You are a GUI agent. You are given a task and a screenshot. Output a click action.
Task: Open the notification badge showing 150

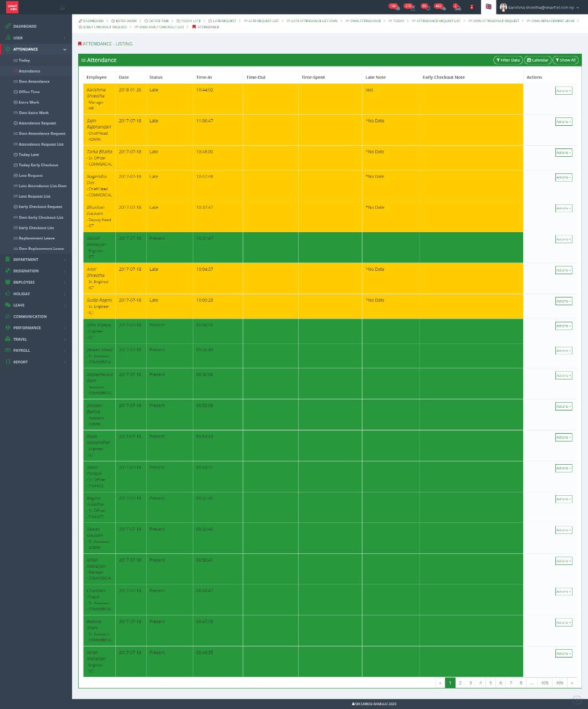pyautogui.click(x=394, y=7)
